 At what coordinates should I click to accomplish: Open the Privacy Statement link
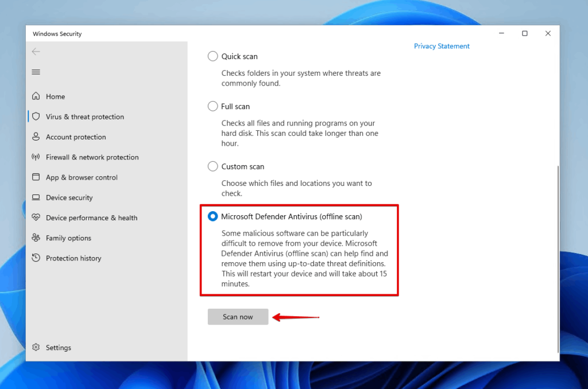point(442,46)
